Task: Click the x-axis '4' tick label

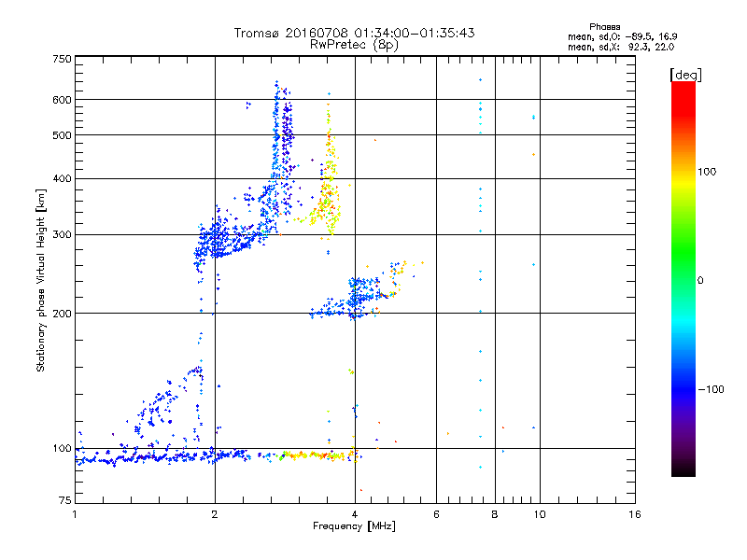Action: [x=355, y=514]
